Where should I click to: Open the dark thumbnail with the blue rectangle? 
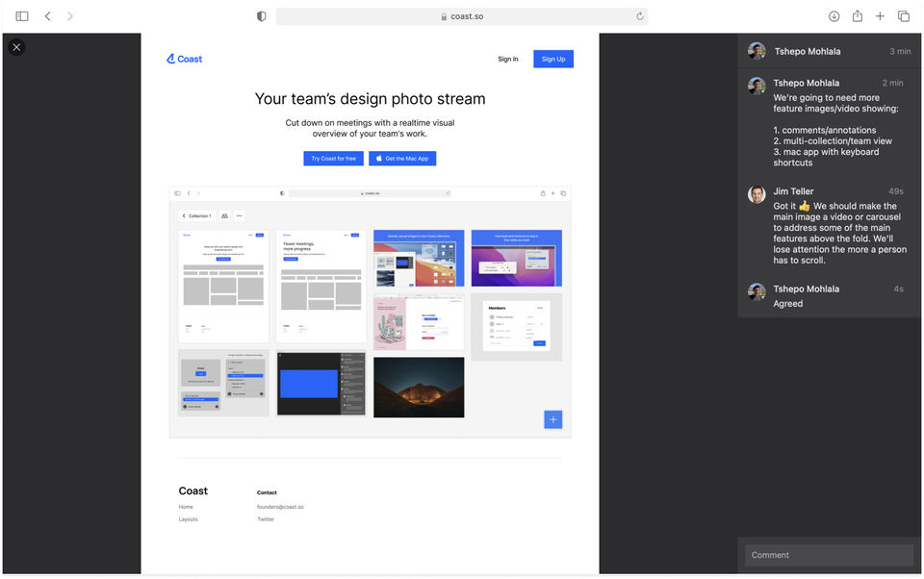coord(321,384)
